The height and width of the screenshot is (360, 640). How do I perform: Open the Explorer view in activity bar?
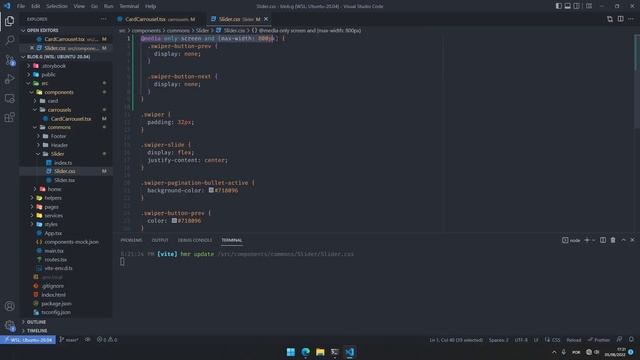click(9, 21)
